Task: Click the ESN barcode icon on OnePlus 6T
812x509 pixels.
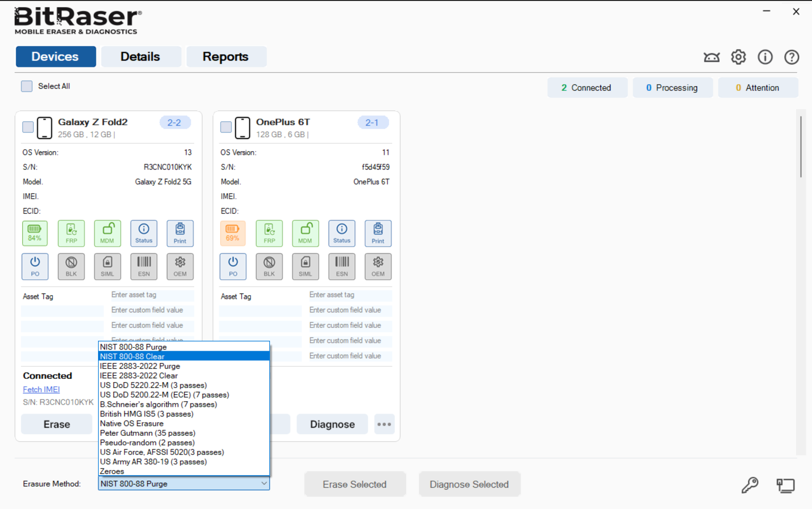Action: click(342, 266)
